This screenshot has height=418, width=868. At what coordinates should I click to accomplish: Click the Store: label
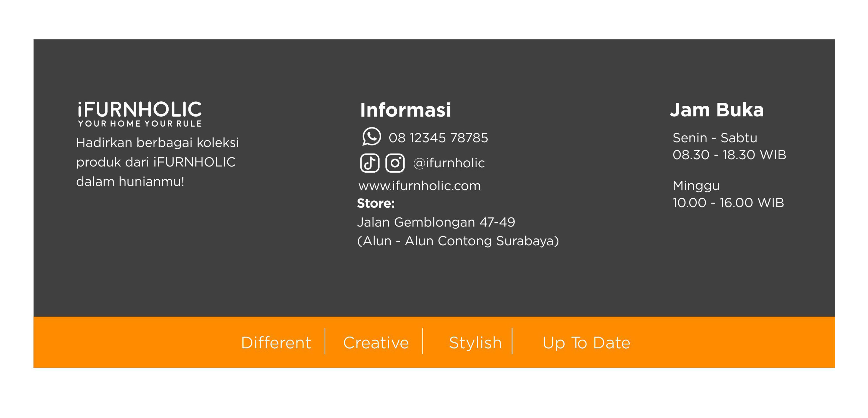[x=376, y=203]
